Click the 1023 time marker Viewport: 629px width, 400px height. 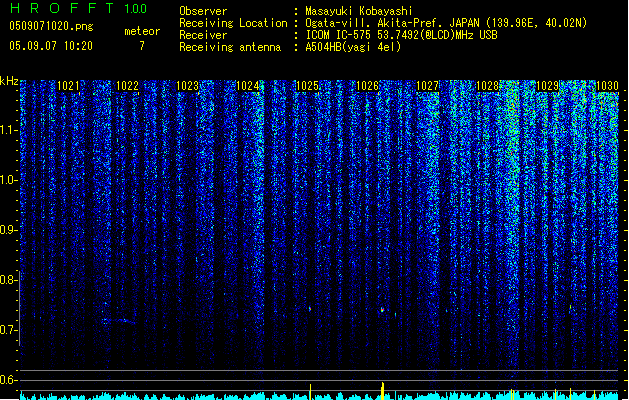click(x=187, y=86)
